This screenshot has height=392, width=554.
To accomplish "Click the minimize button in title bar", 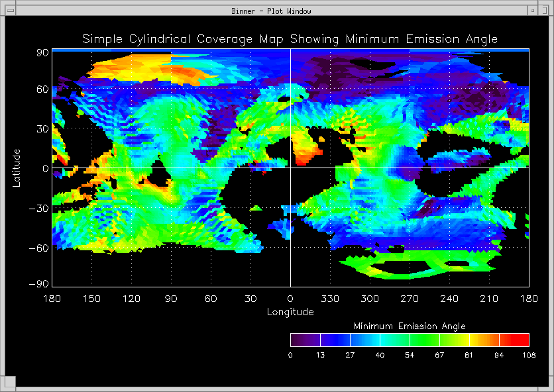I will pyautogui.click(x=532, y=11).
